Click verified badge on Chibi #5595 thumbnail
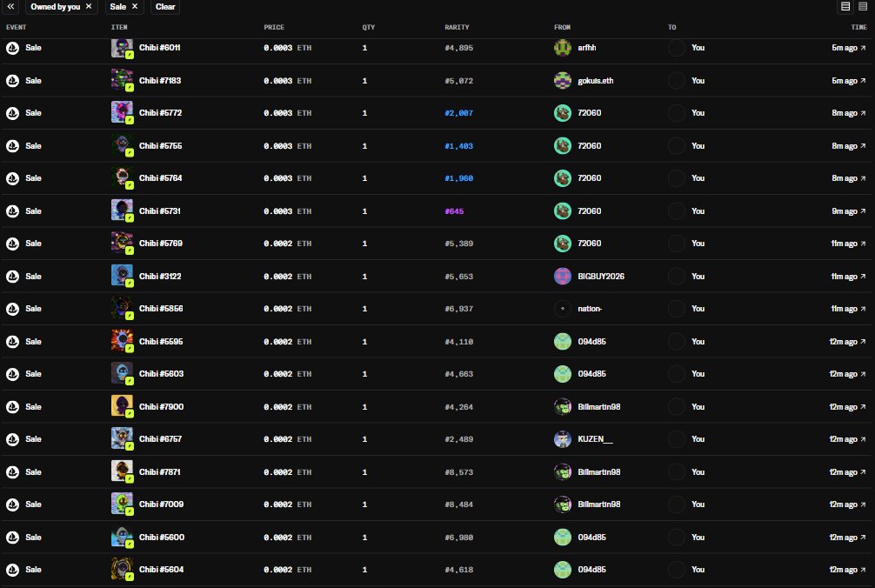 (x=130, y=349)
